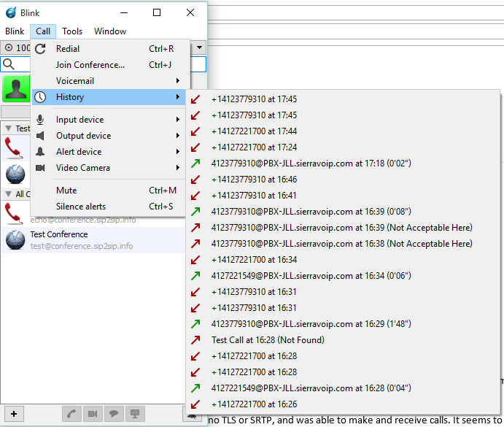Select 16:29 (1'48") history call entry
Viewport: 504px width, 427px height.
(x=343, y=324)
